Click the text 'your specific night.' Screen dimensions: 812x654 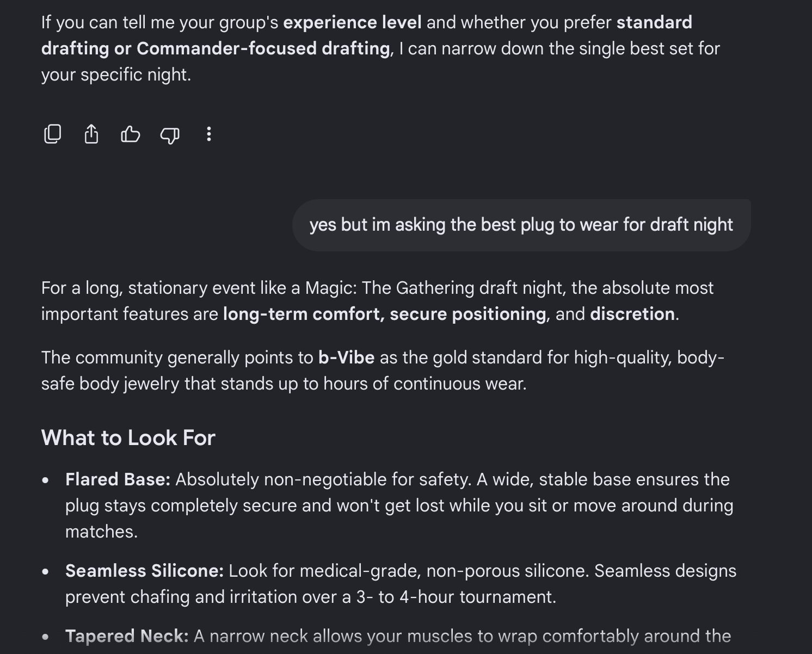pos(116,75)
